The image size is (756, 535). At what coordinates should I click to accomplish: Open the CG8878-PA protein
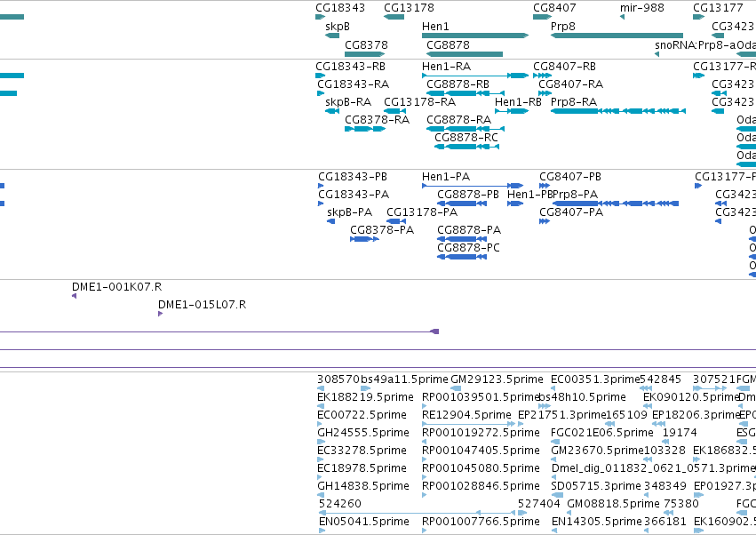(x=469, y=230)
